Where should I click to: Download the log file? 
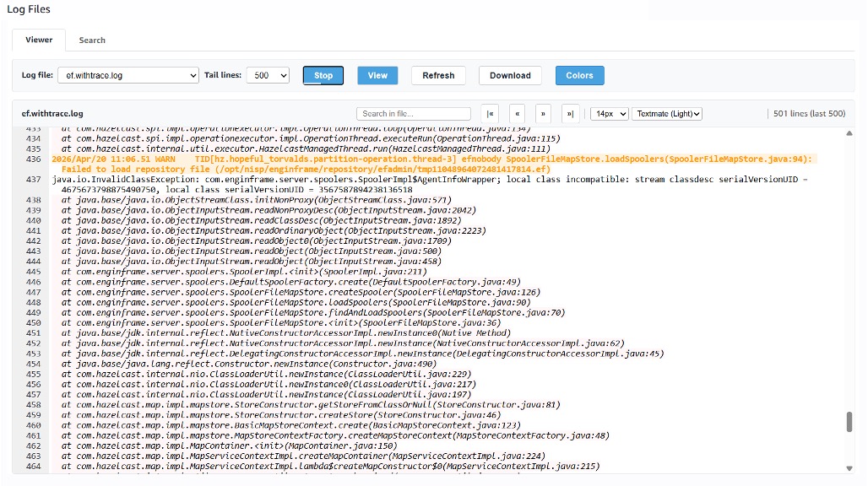(510, 76)
